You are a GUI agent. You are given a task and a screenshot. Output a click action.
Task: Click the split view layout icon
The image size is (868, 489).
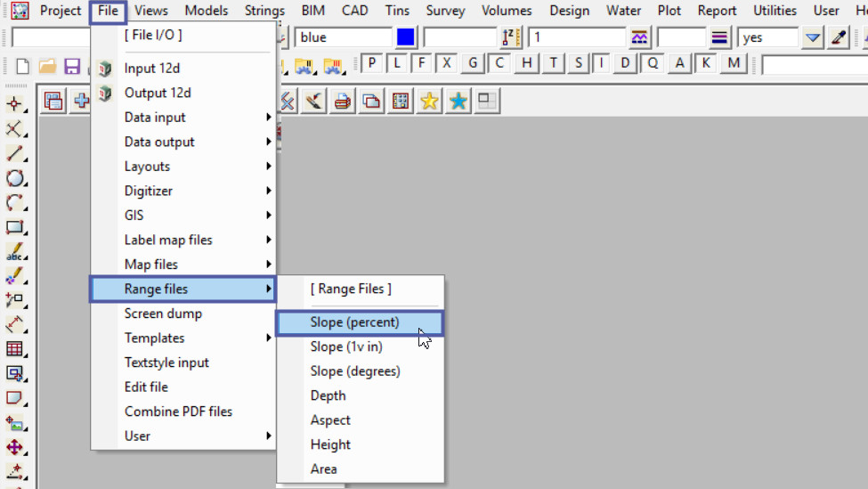[x=487, y=101]
